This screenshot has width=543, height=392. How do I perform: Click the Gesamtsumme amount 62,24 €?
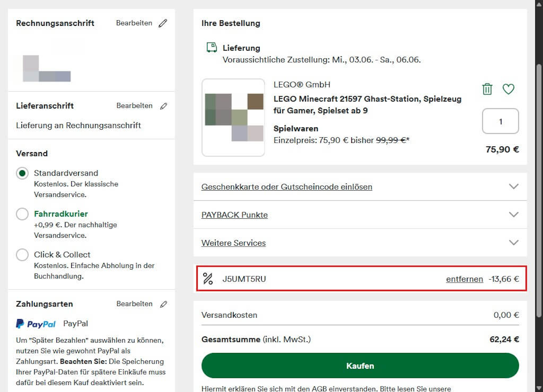[504, 339]
